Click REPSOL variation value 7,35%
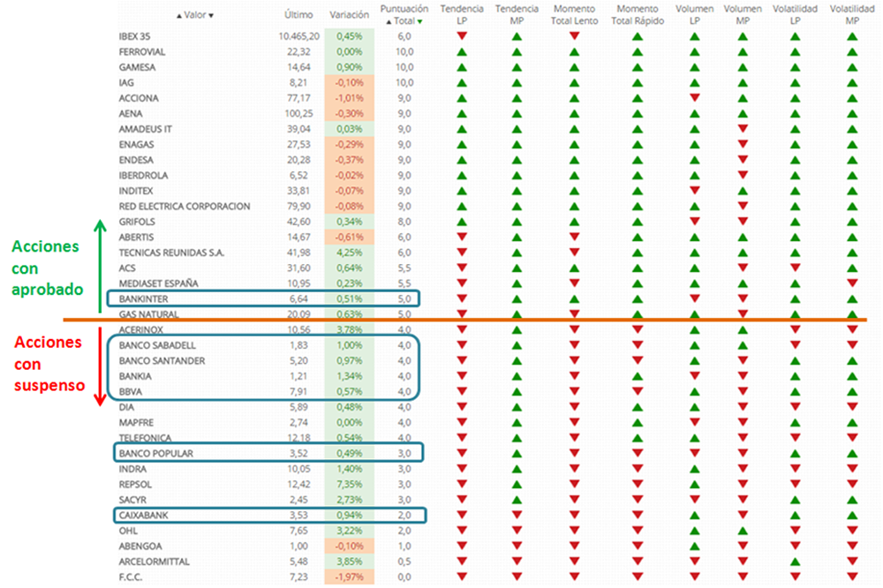Image resolution: width=883 pixels, height=588 pixels. (x=349, y=485)
